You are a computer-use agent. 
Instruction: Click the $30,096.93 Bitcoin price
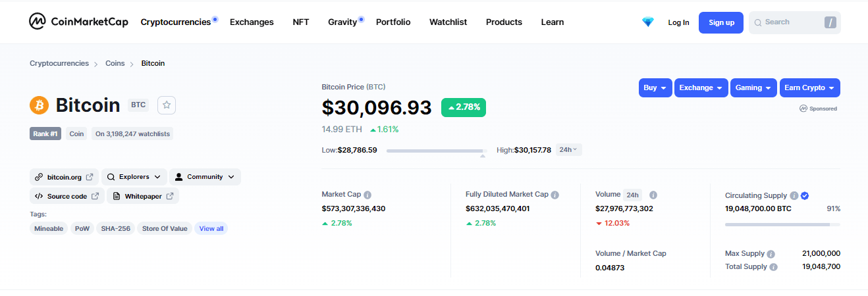(x=377, y=107)
